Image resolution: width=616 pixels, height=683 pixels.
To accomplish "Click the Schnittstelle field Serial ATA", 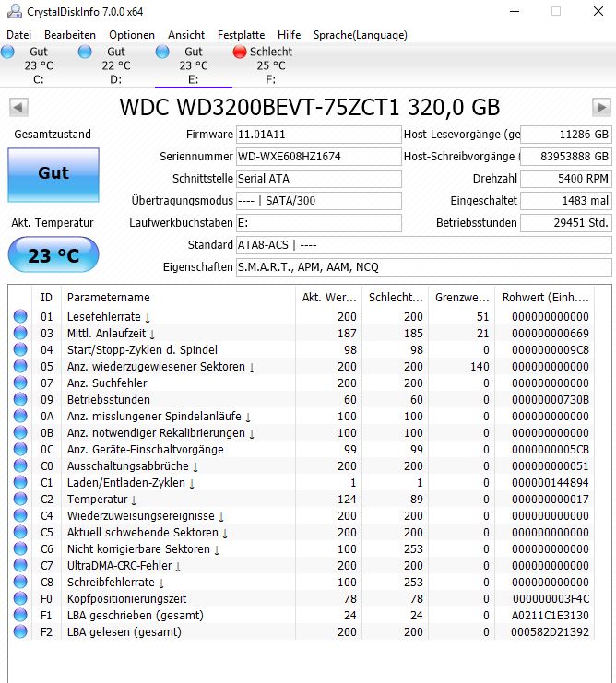I will [x=318, y=179].
